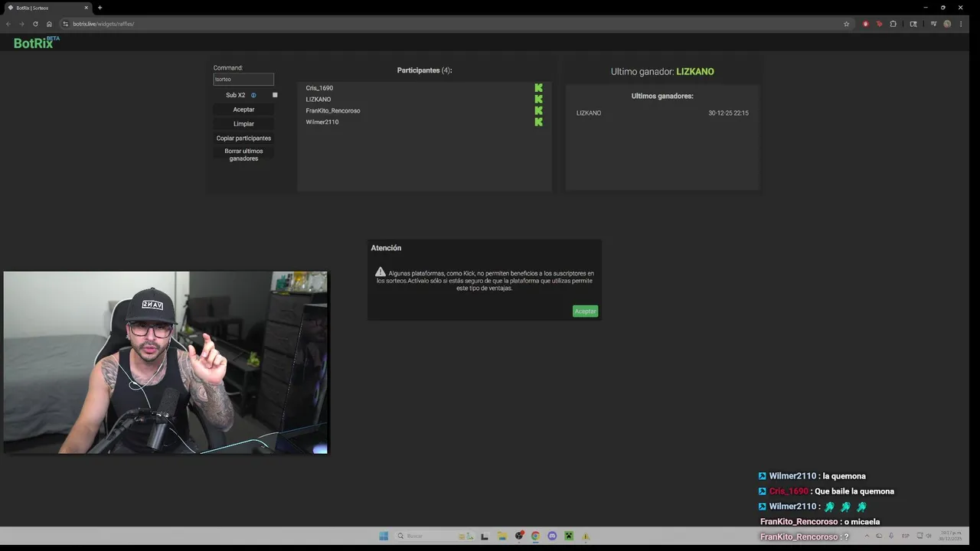The width and height of the screenshot is (980, 551).
Task: Select participant Wilmer2110 in the list
Action: click(322, 122)
